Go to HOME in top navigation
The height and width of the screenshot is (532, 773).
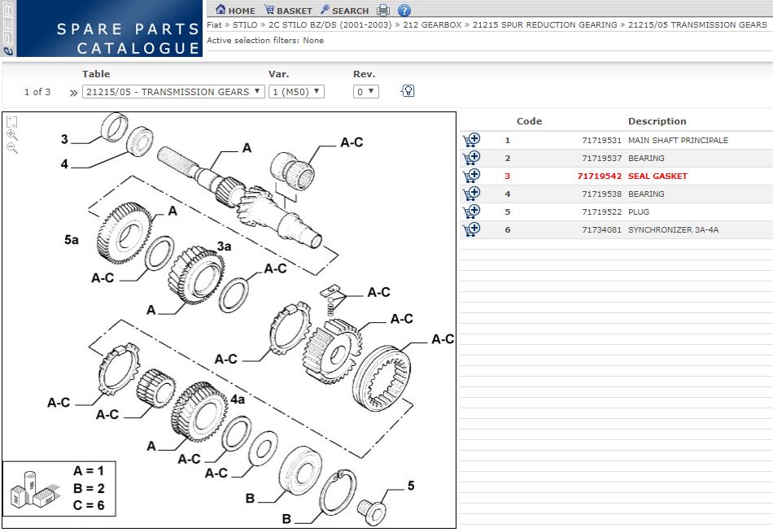236,11
